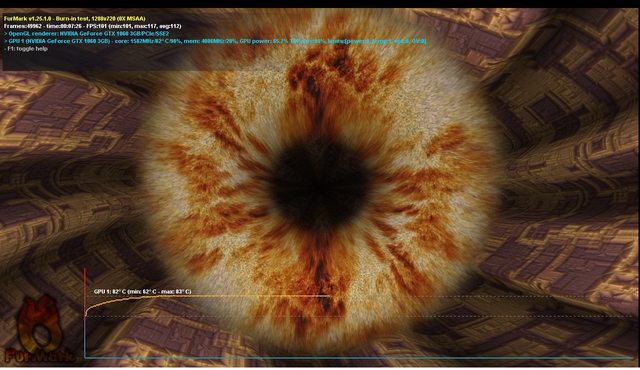Click the 1280x720 8X MSAA resolution text
The image size is (640, 370).
coord(117,18)
